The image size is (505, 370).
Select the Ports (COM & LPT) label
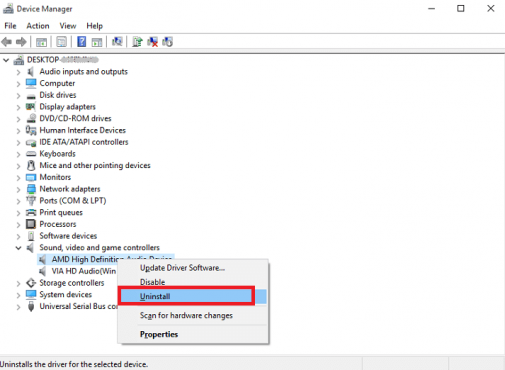tap(73, 201)
